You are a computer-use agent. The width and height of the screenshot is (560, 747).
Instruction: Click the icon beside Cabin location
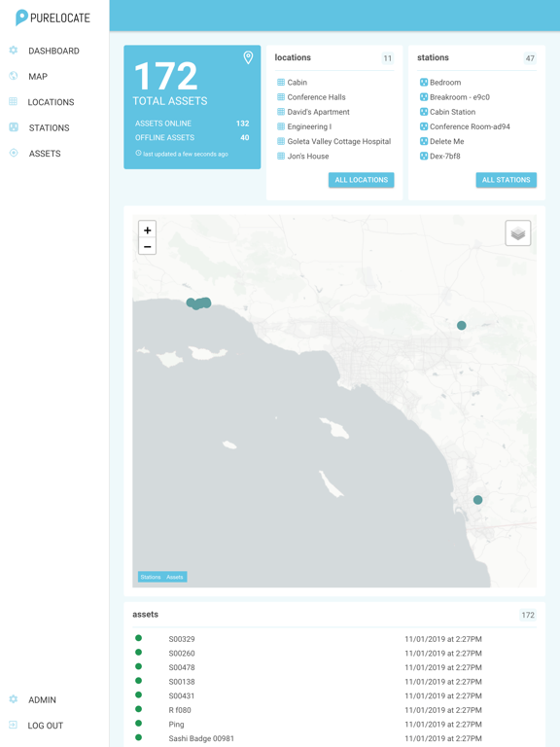[x=281, y=83]
